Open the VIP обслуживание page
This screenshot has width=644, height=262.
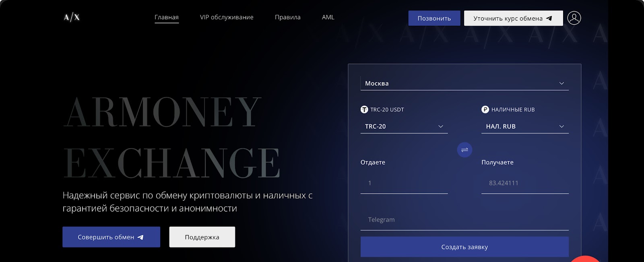pyautogui.click(x=227, y=17)
